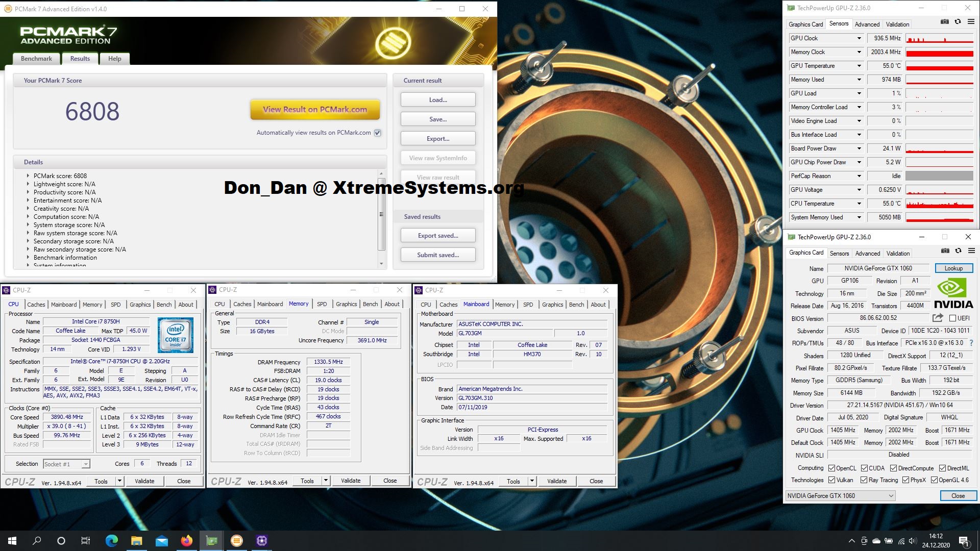Open Cortana from the taskbar

coord(61,541)
